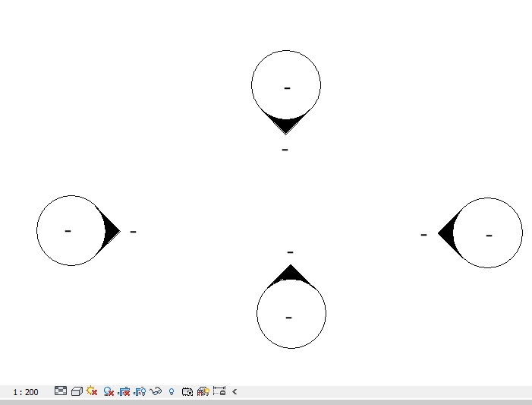The image size is (532, 405).
Task: Click the top marker's downward black arrowhead
Action: pyautogui.click(x=286, y=124)
